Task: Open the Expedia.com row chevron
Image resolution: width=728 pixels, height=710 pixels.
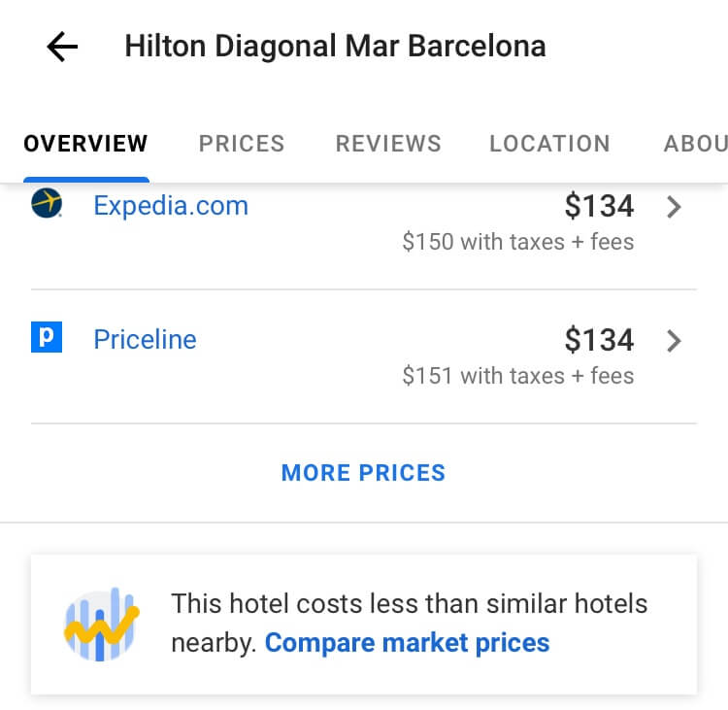Action: (x=675, y=207)
